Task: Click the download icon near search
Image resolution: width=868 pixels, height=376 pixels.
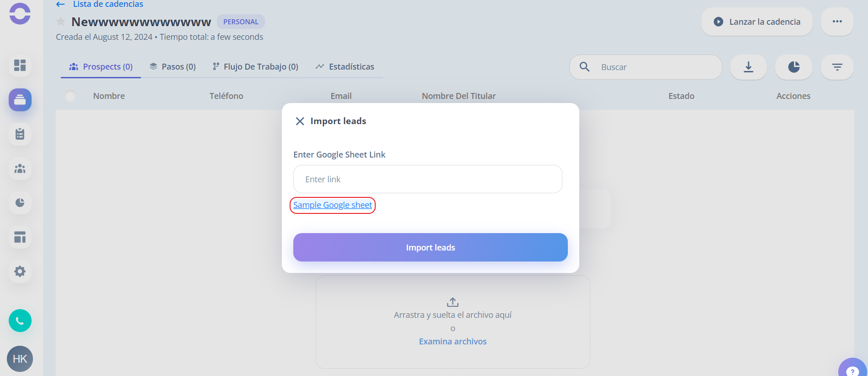Action: coord(749,67)
